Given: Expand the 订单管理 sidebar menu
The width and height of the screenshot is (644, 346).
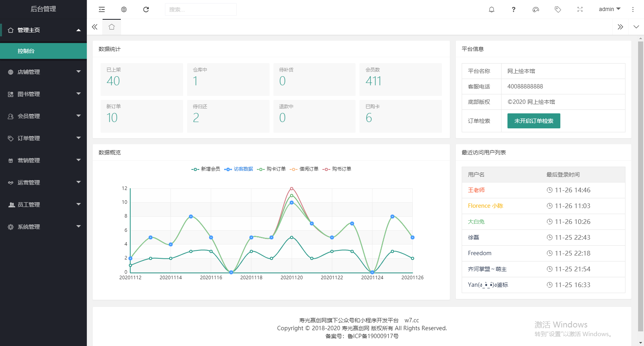Looking at the screenshot, I should pos(43,138).
